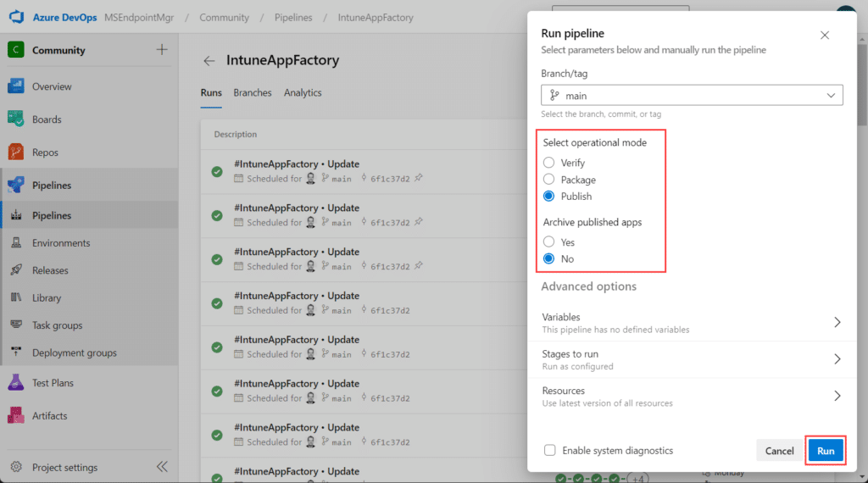Viewport: 868px width, 483px height.
Task: Open the Repos sidebar icon
Action: coord(16,153)
